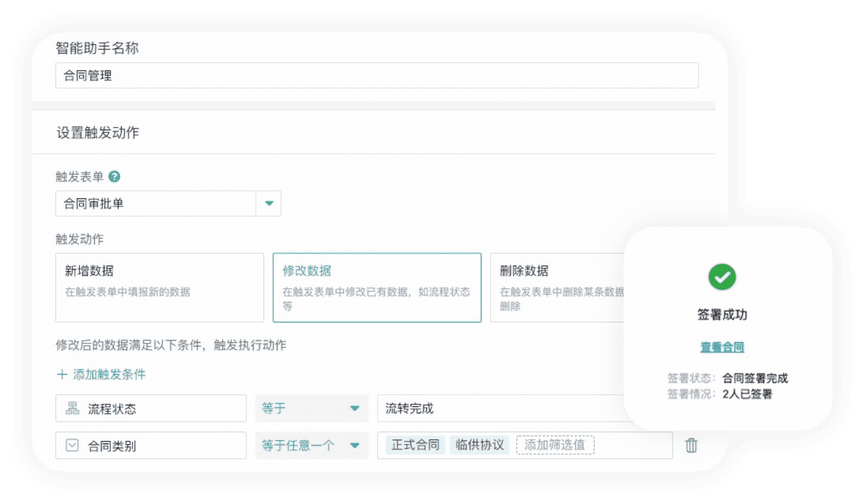The image size is (865, 504).
Task: Click the 触发动作 label
Action: pyautogui.click(x=80, y=239)
